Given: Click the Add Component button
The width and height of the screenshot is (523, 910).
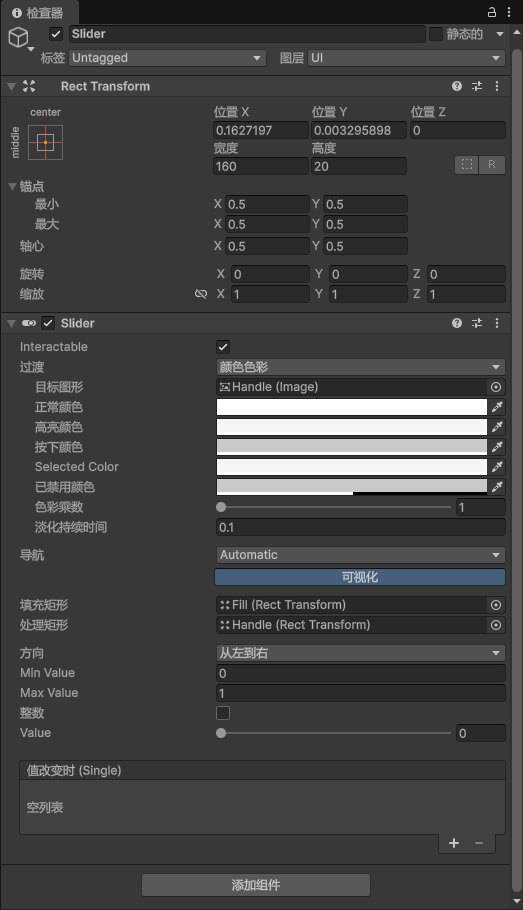Looking at the screenshot, I should (256, 885).
